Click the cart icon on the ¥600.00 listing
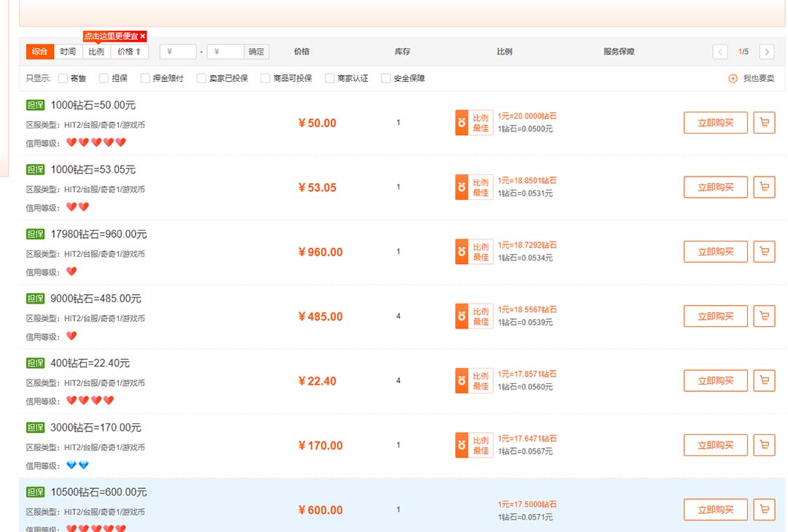Image resolution: width=788 pixels, height=532 pixels. pos(764,509)
